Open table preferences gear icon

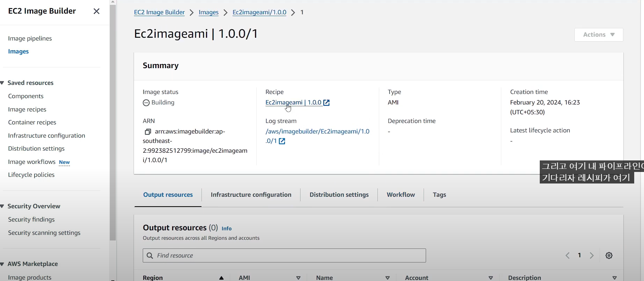point(609,255)
